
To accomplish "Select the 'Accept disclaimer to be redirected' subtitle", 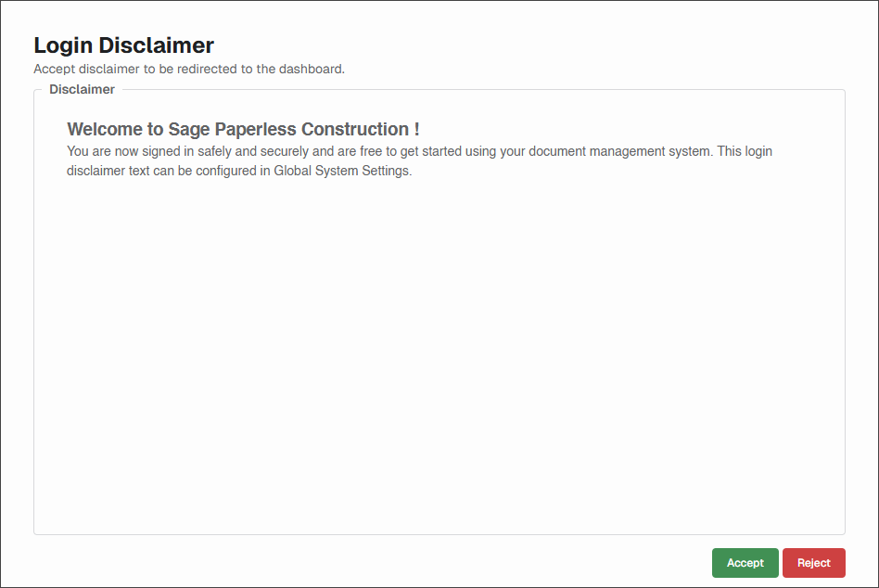I will click(189, 69).
